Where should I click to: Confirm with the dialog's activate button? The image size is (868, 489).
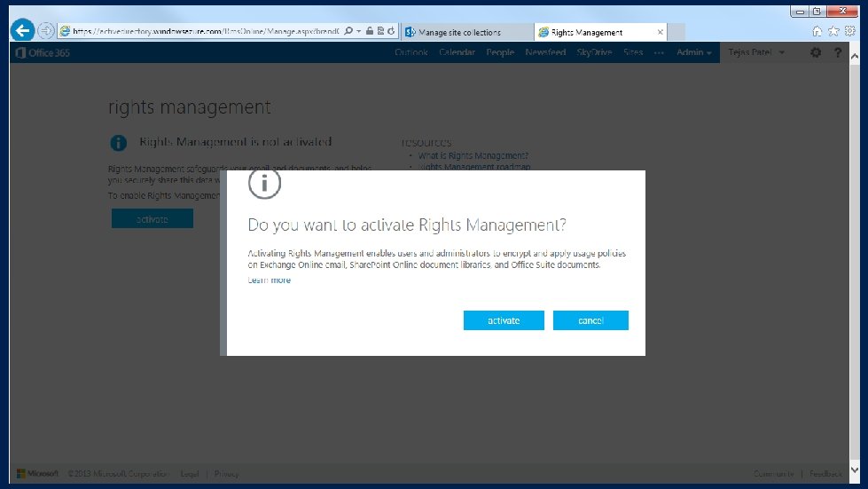coord(504,320)
